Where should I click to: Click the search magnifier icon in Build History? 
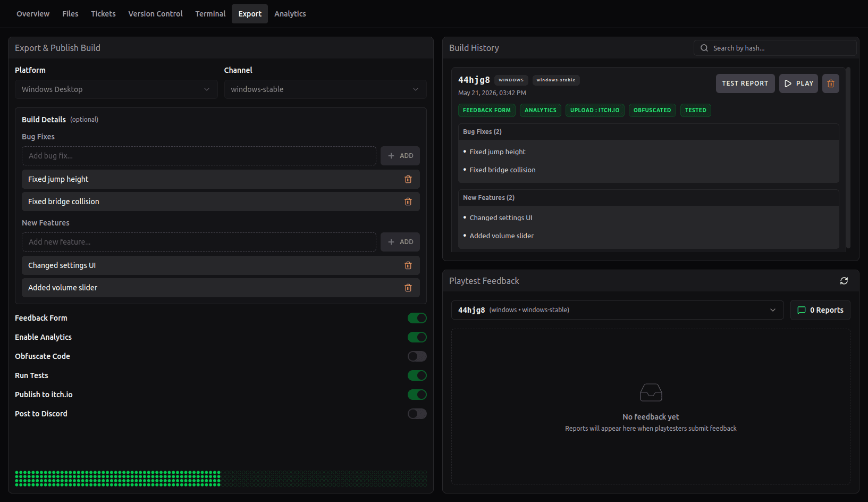[x=704, y=48]
